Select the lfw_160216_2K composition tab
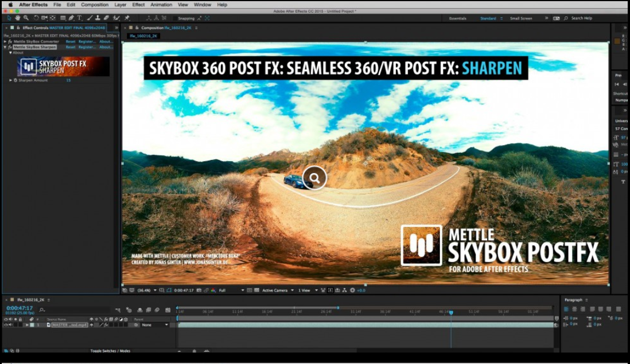This screenshot has width=630, height=364. click(x=143, y=36)
